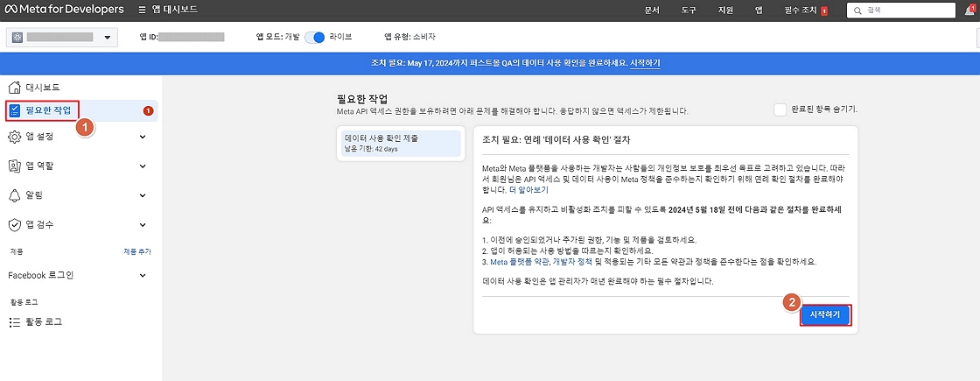Open the 문서 menu
Screen dimensions: 980x381
click(652, 11)
